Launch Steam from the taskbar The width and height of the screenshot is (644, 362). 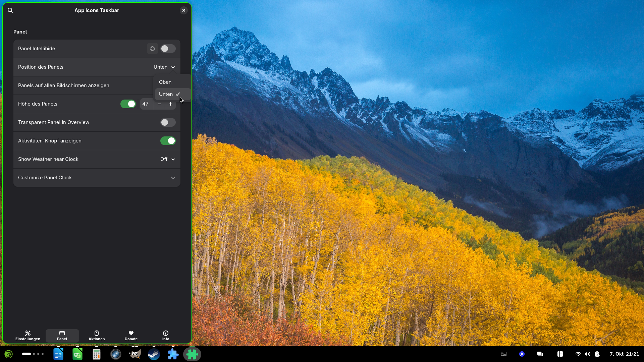(x=154, y=354)
